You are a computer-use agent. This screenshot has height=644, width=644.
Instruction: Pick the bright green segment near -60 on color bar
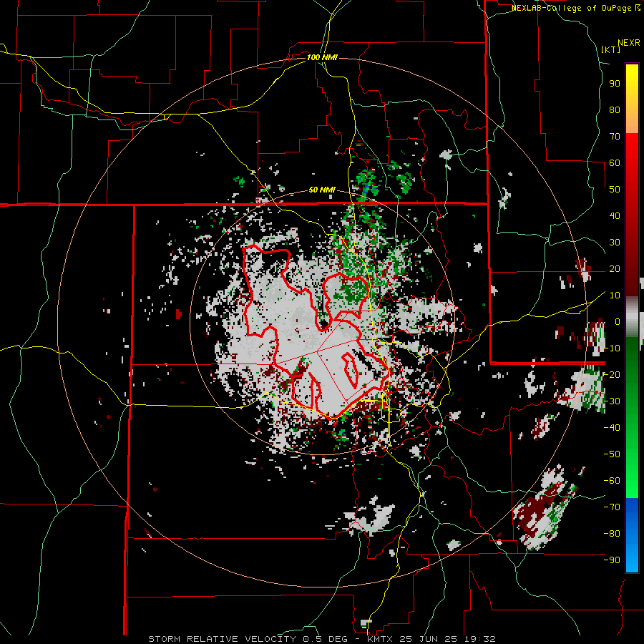click(x=632, y=481)
